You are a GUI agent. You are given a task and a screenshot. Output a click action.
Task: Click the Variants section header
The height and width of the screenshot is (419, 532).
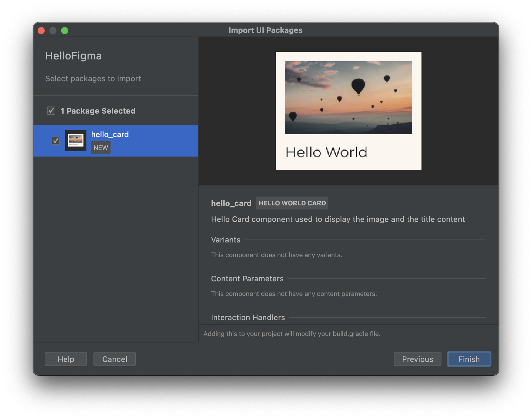point(226,240)
